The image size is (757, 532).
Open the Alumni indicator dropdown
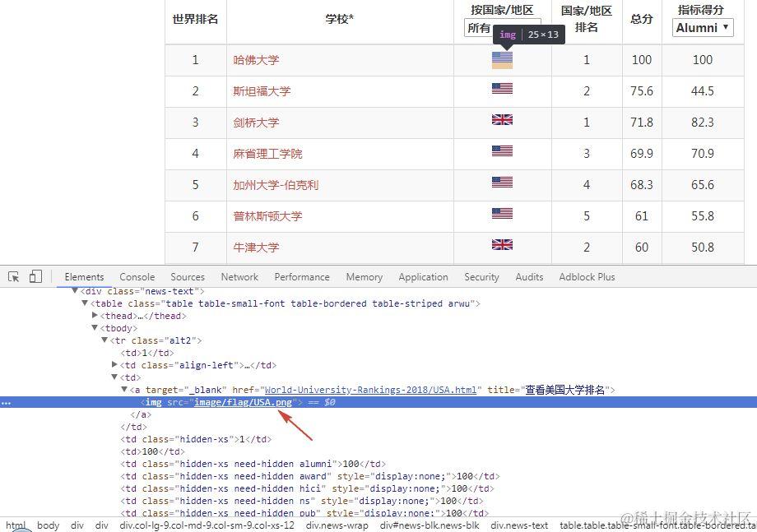(x=703, y=27)
